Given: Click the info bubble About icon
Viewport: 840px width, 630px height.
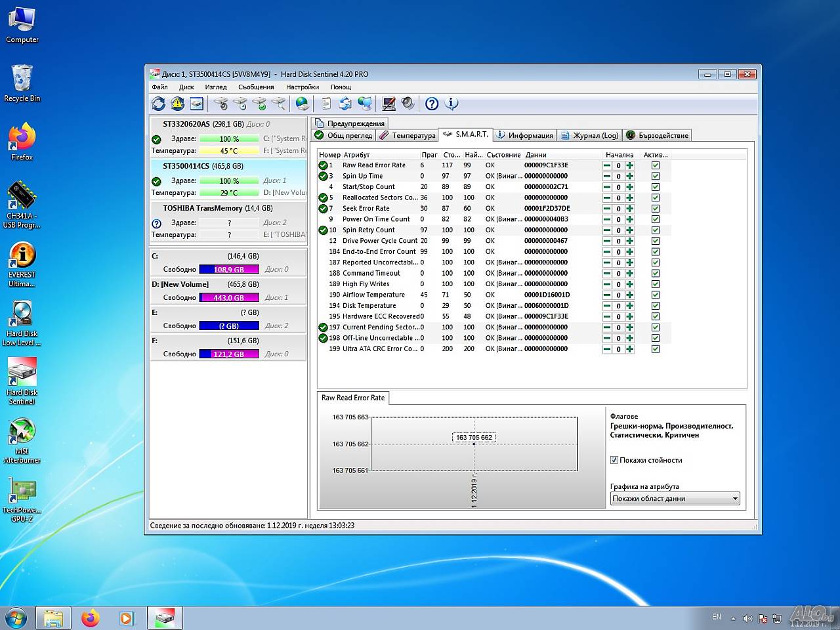Looking at the screenshot, I should point(451,104).
